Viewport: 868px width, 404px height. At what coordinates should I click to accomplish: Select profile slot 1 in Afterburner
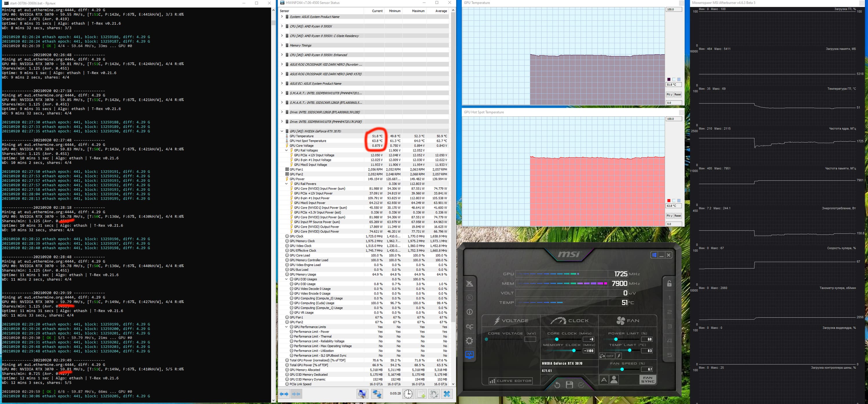tap(669, 298)
